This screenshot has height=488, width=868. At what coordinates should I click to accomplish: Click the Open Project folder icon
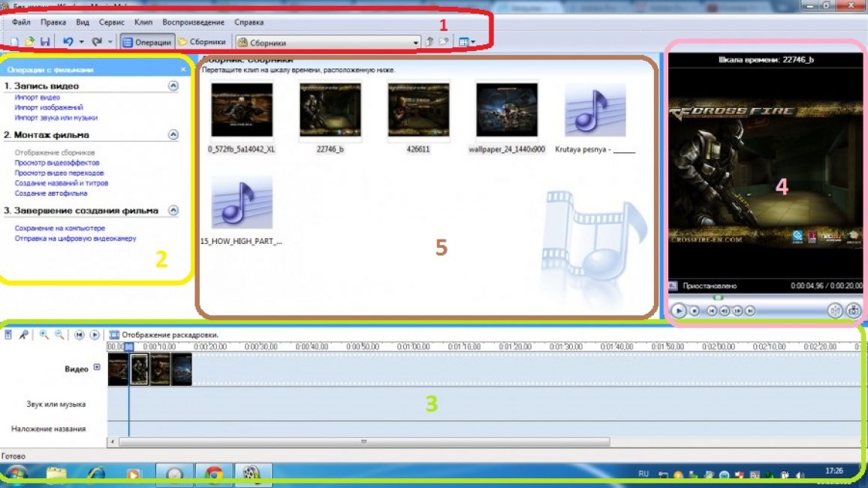click(29, 41)
